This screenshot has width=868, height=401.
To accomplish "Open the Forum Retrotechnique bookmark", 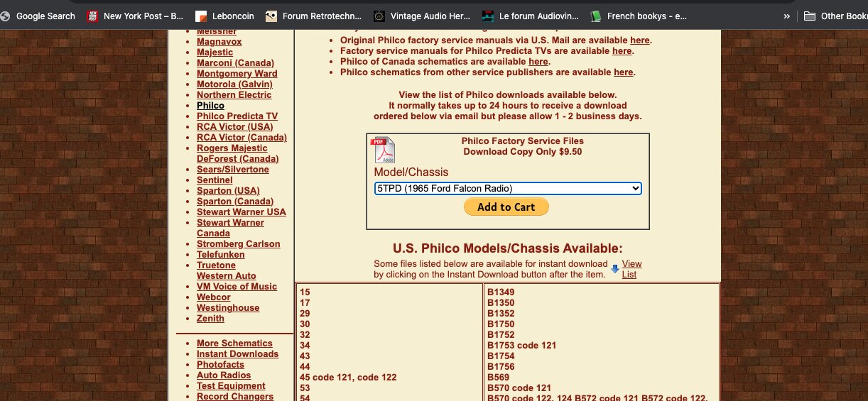I will point(313,16).
